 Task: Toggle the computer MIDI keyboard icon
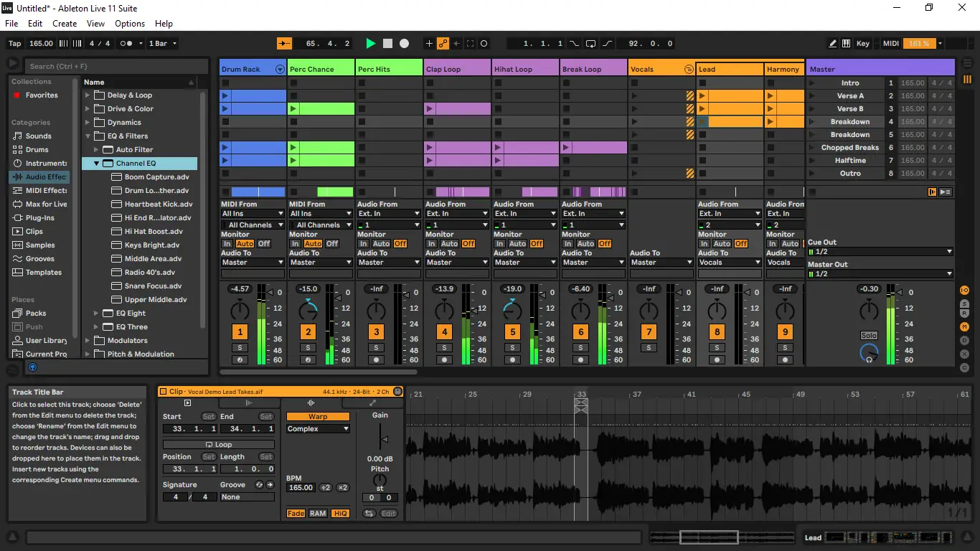[847, 44]
